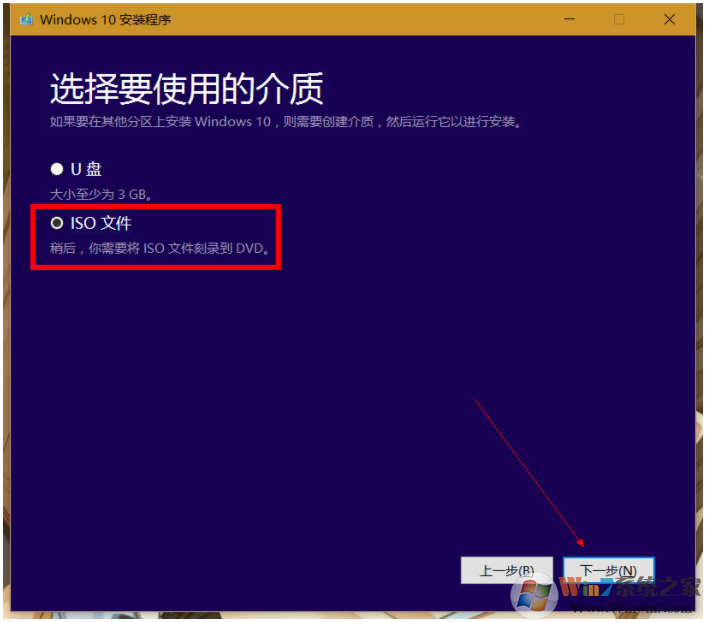Click the text 大小至少为 3 GB
The image size is (708, 622).
point(100,195)
